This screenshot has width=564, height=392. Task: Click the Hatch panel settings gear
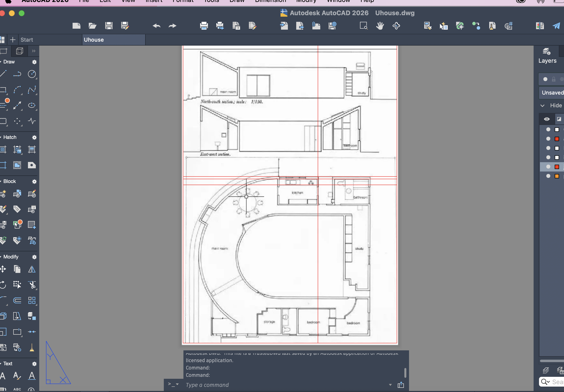(x=34, y=137)
